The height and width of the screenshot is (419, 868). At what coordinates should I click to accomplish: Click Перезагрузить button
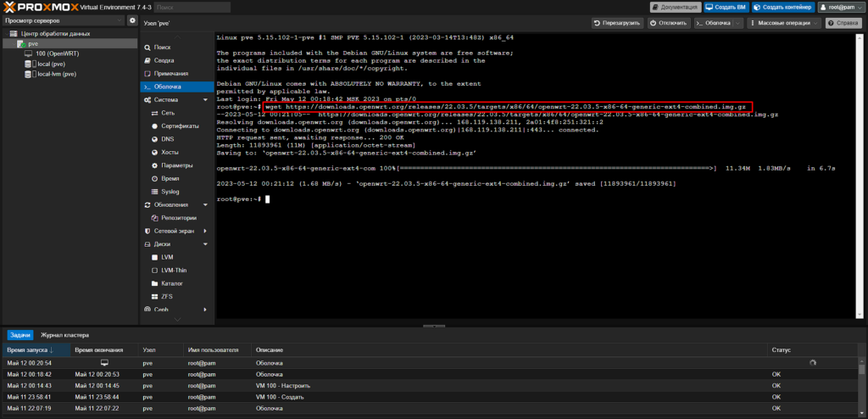pos(617,23)
